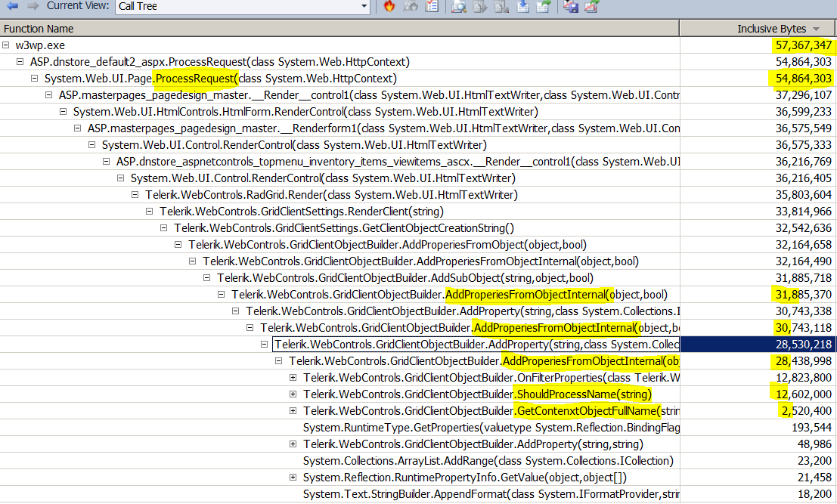The image size is (837, 504).
Task: Click the flame Expand Hot Path icon
Action: pos(389,6)
